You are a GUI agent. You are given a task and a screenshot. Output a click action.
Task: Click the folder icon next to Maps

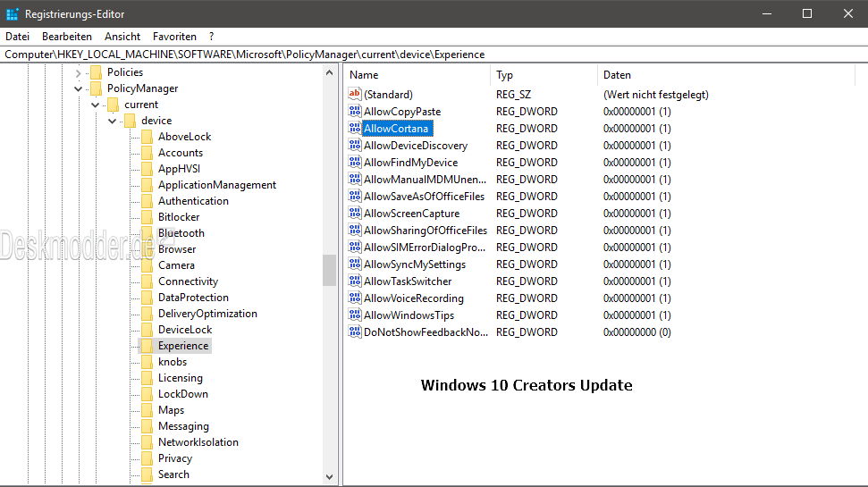click(147, 410)
